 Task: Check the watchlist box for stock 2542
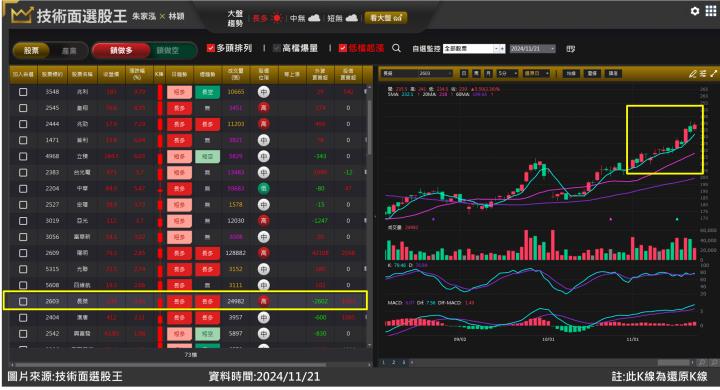[x=23, y=333]
